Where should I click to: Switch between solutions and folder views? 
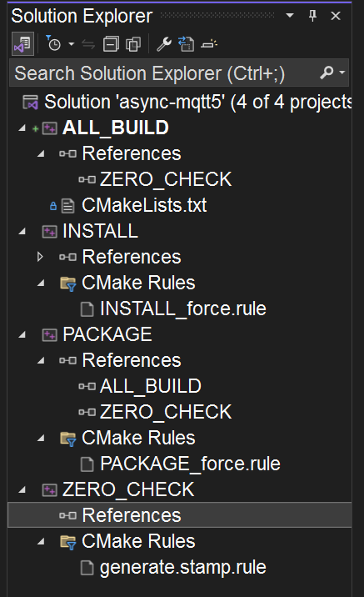[22, 44]
